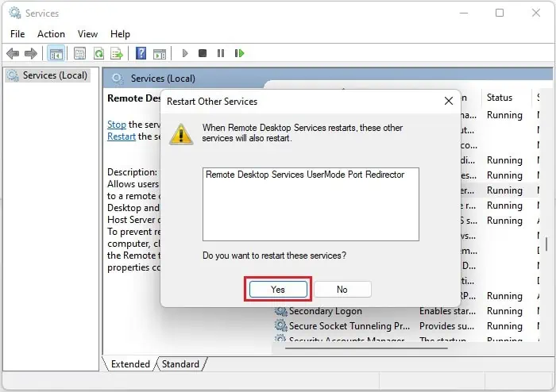Click the Services gear icon in title bar
Viewport: 556px width, 392px height.
coord(15,13)
